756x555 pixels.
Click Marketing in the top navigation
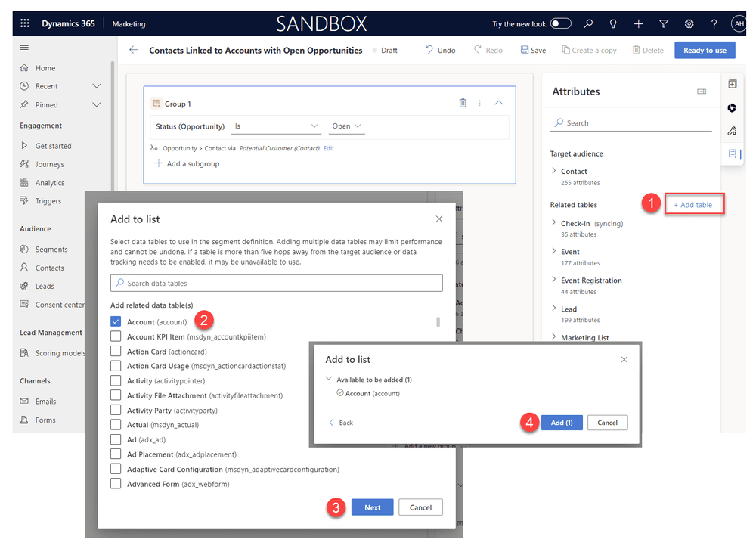[129, 23]
